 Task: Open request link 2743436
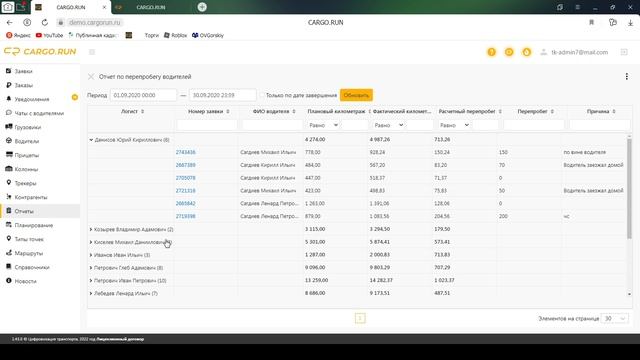point(186,152)
